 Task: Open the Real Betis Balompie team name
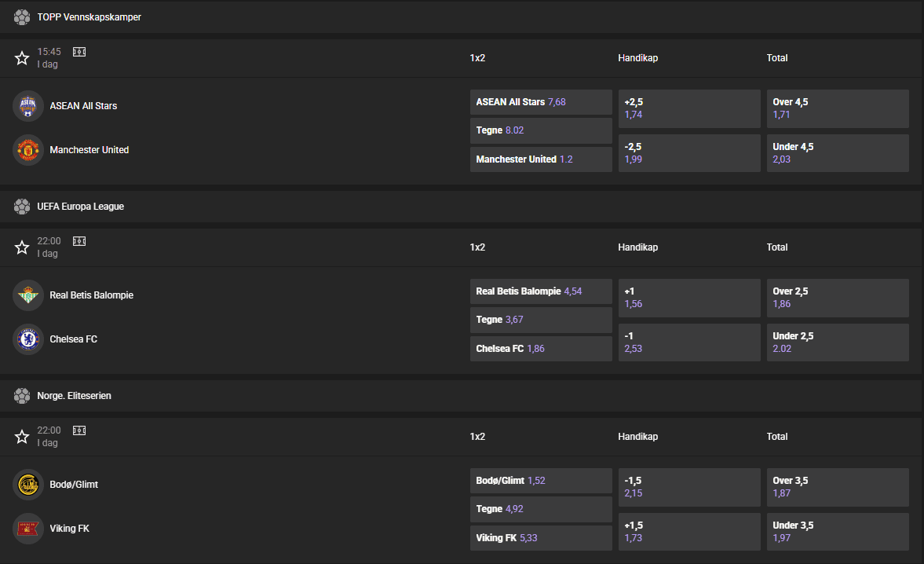(91, 295)
